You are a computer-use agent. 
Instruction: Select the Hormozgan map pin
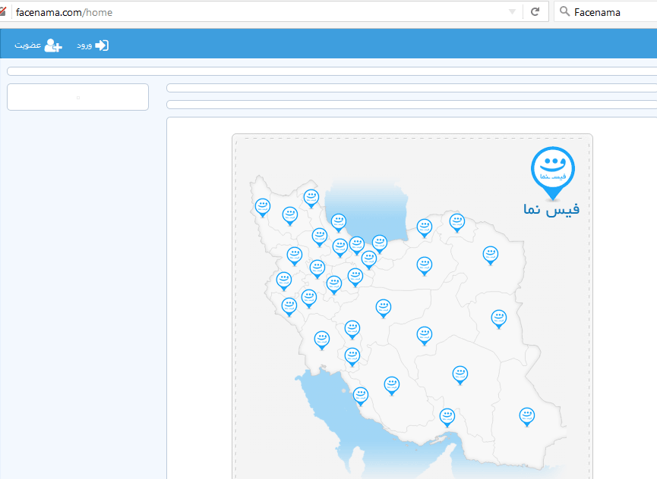tap(447, 418)
